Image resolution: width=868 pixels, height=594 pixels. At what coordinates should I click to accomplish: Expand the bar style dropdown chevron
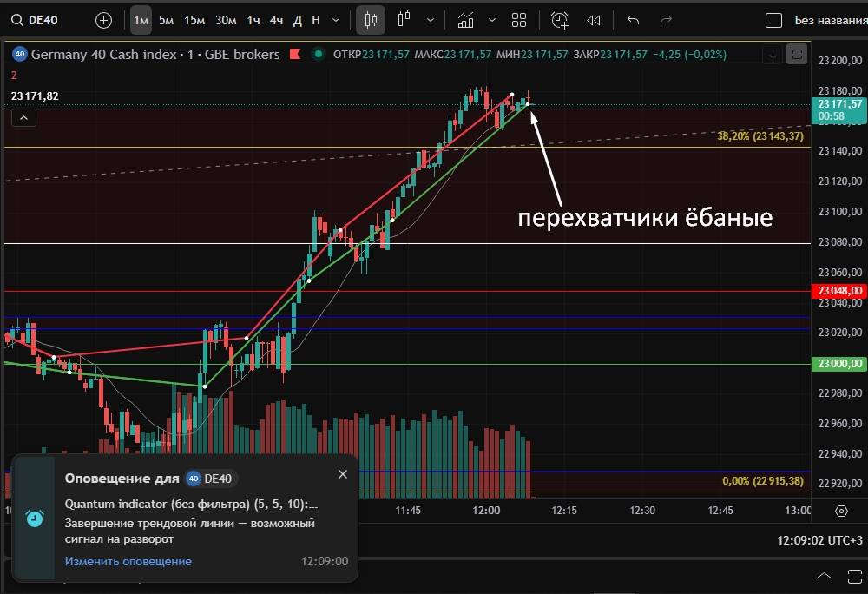[x=431, y=20]
